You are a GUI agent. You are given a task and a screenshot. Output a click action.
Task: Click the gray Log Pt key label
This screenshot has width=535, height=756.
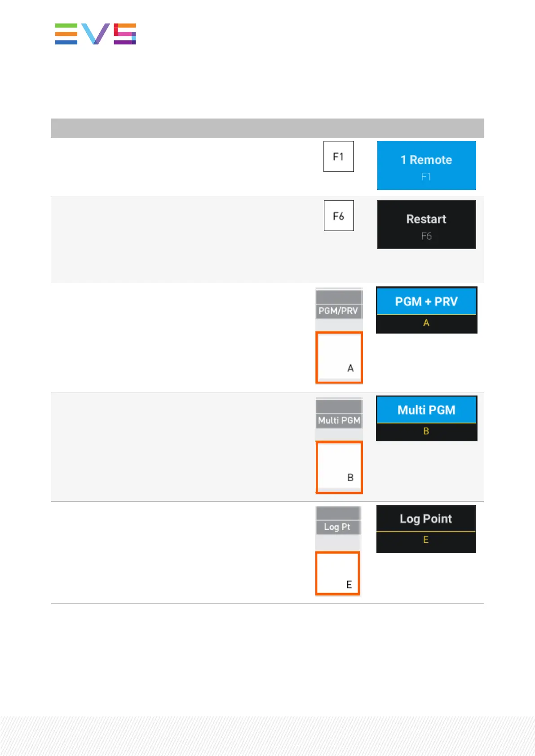click(338, 527)
